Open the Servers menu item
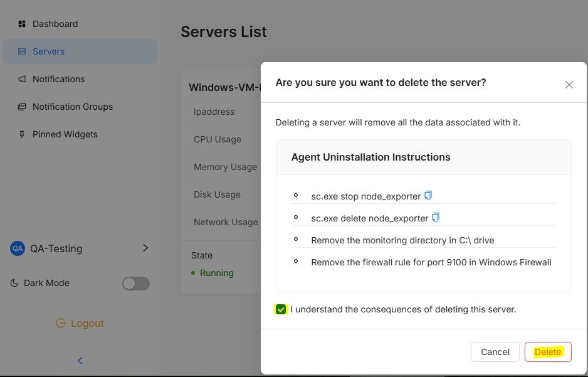This screenshot has width=588, height=377. point(80,51)
